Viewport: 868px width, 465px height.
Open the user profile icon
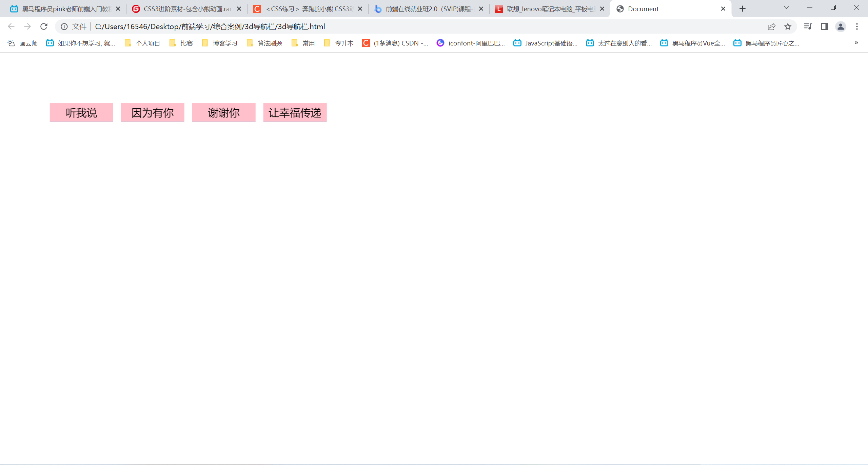841,26
